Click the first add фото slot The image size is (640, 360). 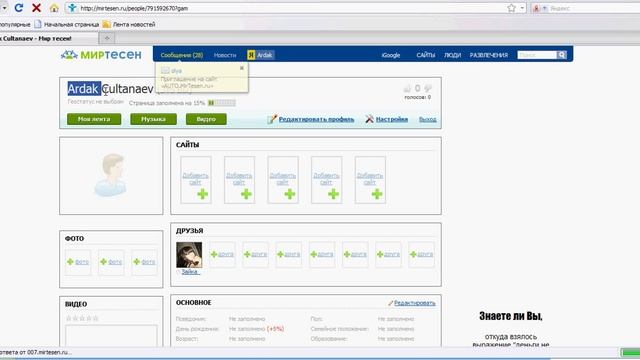tap(78, 262)
